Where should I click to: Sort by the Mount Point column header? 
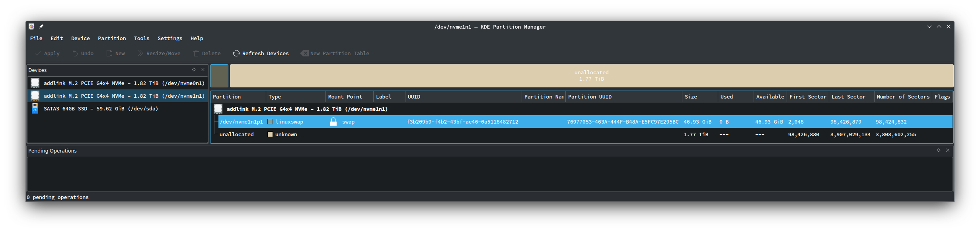pyautogui.click(x=345, y=97)
